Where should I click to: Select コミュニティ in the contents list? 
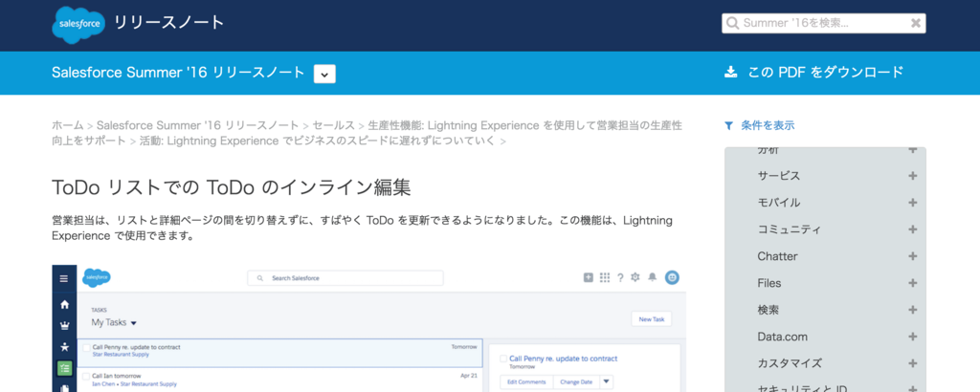(x=789, y=229)
